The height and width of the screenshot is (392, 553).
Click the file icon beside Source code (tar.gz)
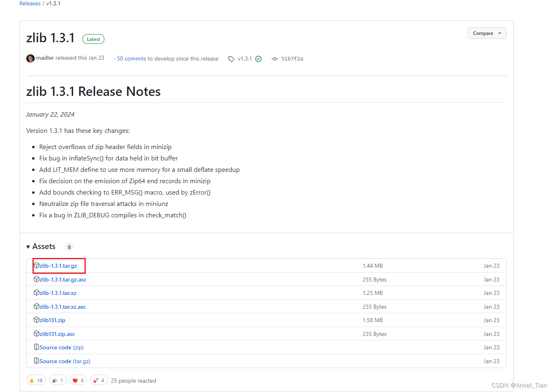pyautogui.click(x=37, y=361)
